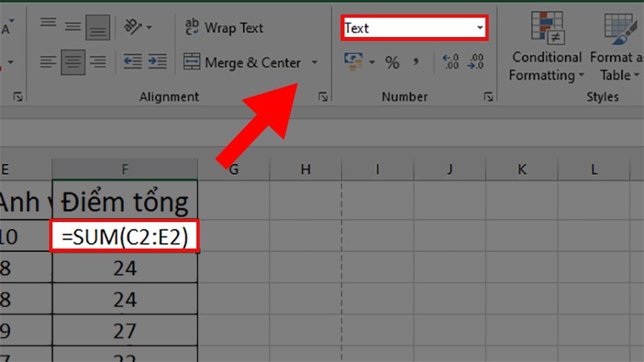Select column K header
Image resolution: width=644 pixels, height=362 pixels.
[x=522, y=169]
